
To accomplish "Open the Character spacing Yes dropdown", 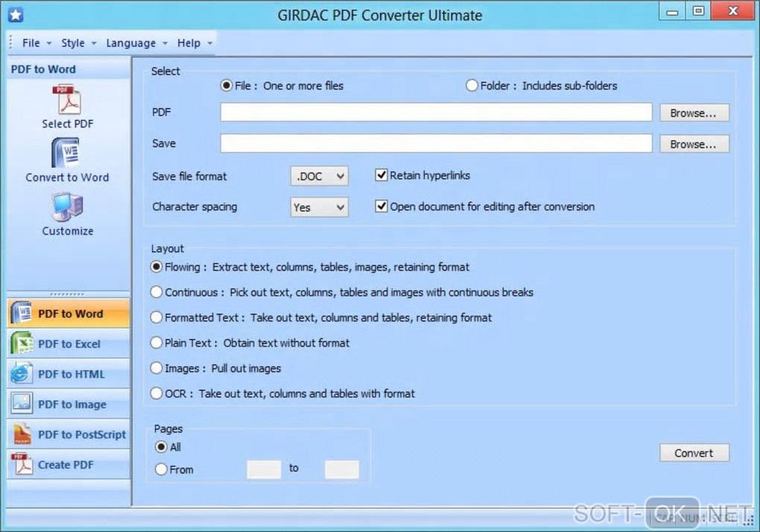I will (319, 207).
